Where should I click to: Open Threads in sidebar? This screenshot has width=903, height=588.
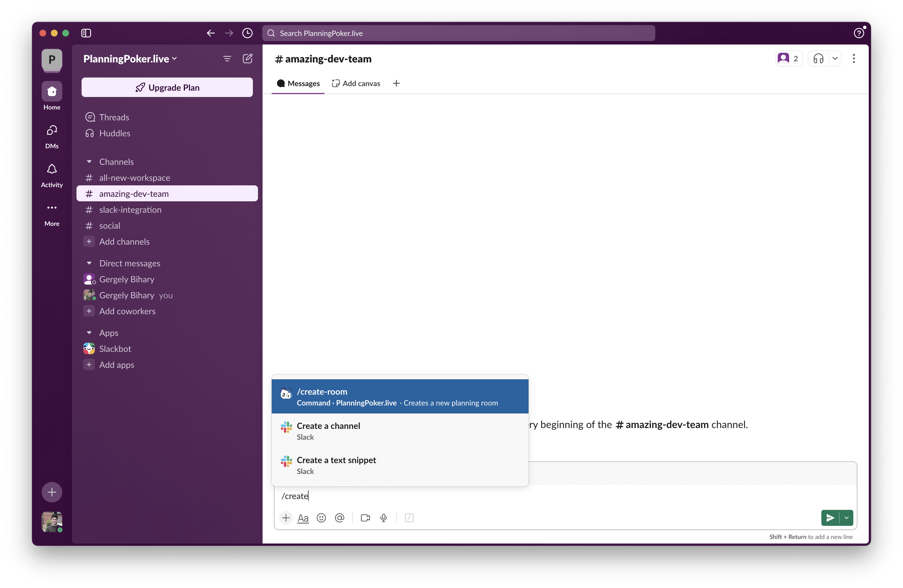pos(167,117)
